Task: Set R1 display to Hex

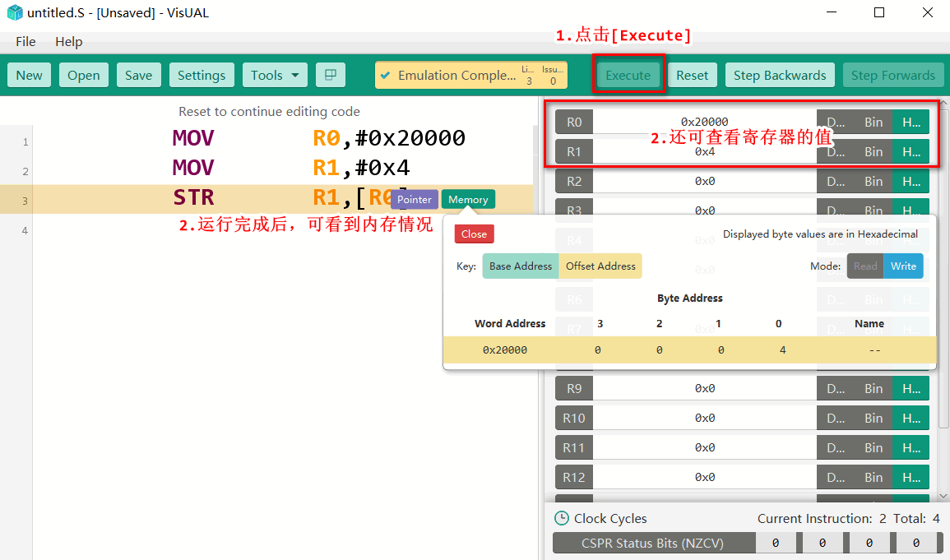Action: 911,151
